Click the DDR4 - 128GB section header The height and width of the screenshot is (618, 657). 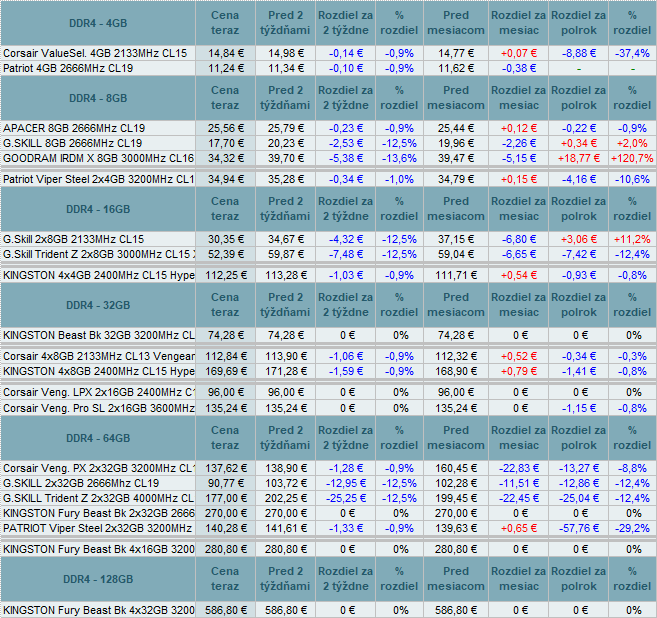click(98, 579)
